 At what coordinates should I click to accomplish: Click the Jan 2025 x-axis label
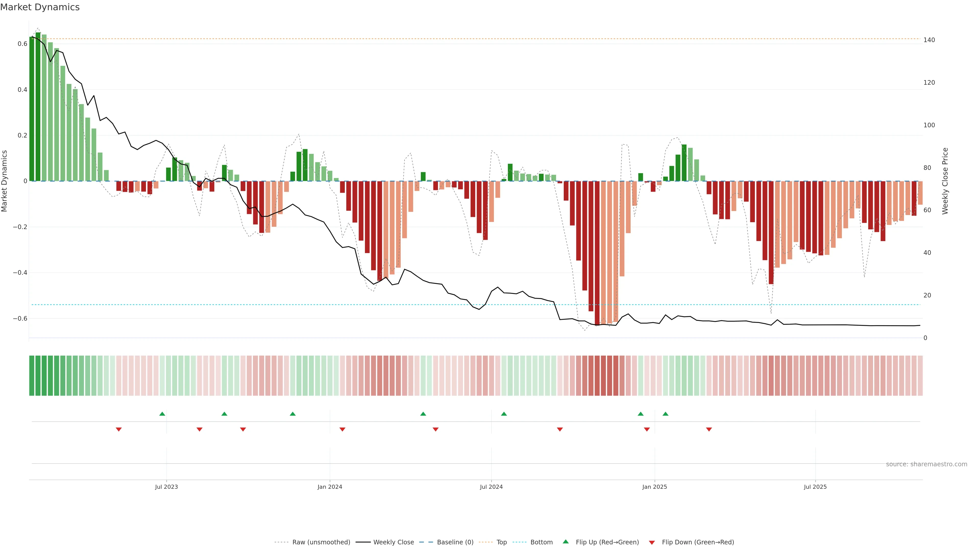(654, 487)
